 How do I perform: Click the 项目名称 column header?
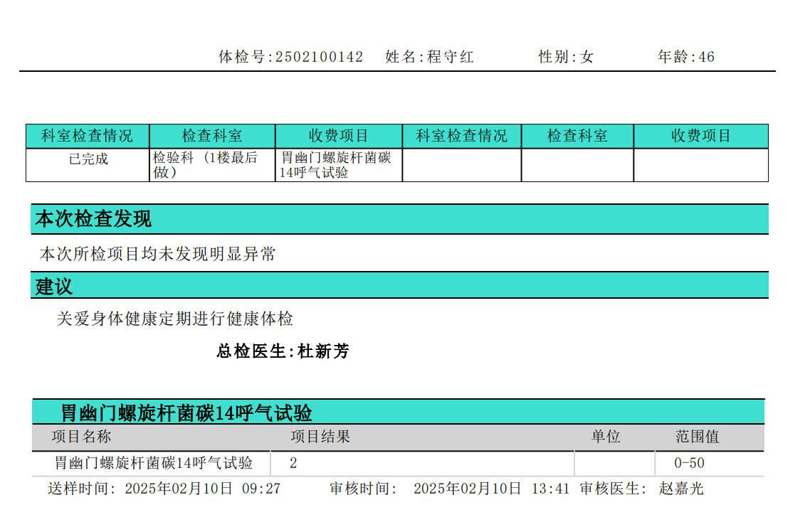coord(81,436)
